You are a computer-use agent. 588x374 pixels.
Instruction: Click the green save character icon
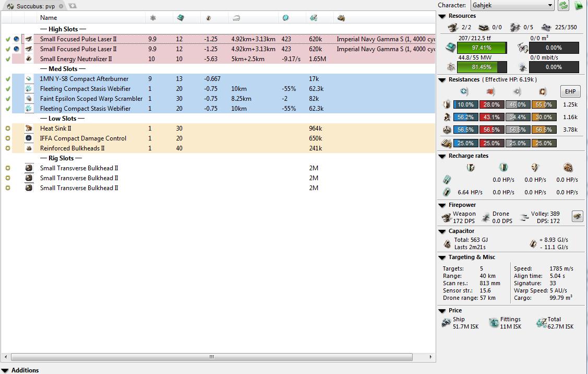[x=579, y=5]
